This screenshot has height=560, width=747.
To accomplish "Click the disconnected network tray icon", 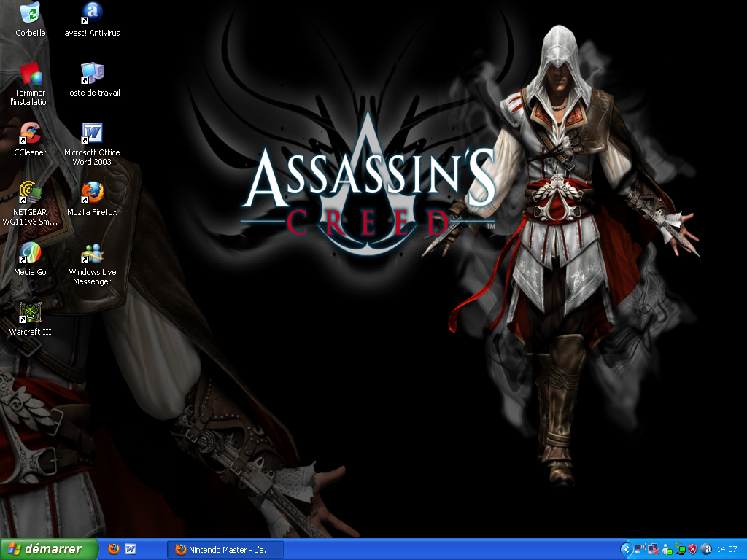I will 654,550.
